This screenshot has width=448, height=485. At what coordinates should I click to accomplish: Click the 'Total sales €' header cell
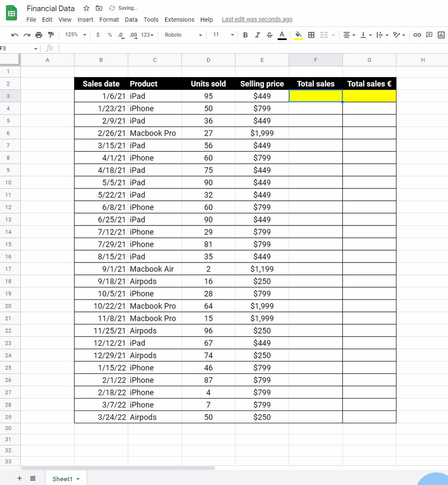[370, 84]
